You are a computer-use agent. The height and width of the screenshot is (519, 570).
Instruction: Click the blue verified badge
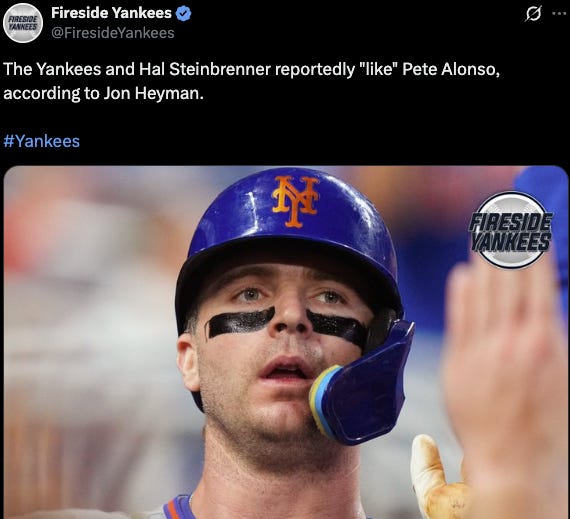coord(183,13)
